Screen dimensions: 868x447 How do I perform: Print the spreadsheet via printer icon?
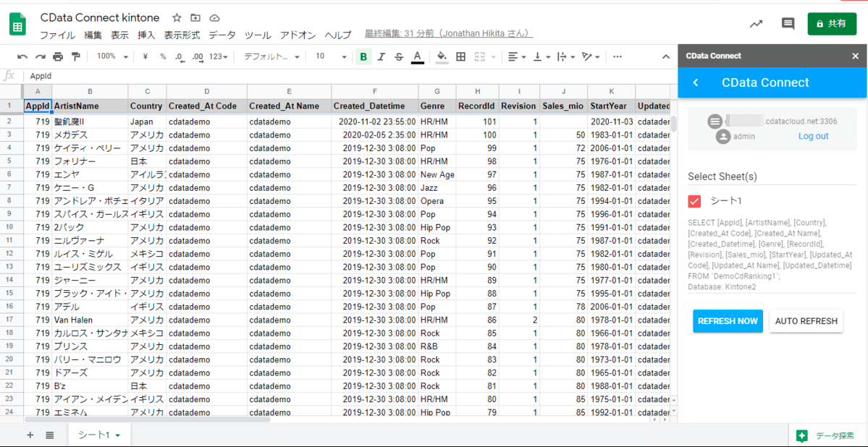pyautogui.click(x=58, y=56)
